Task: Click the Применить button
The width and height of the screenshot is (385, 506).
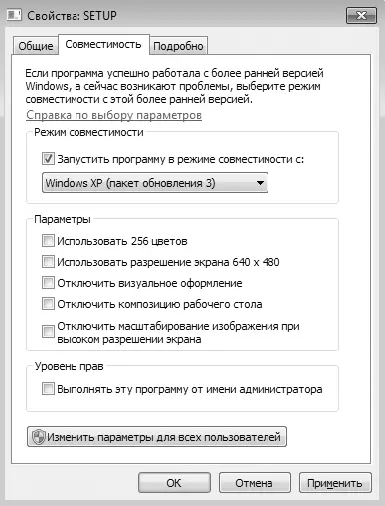Action: (x=335, y=483)
